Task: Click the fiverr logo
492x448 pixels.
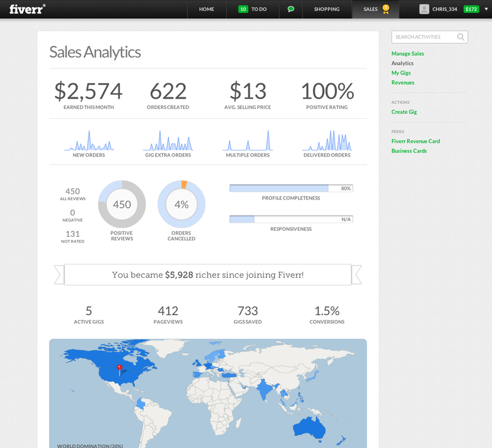Action: click(x=26, y=9)
